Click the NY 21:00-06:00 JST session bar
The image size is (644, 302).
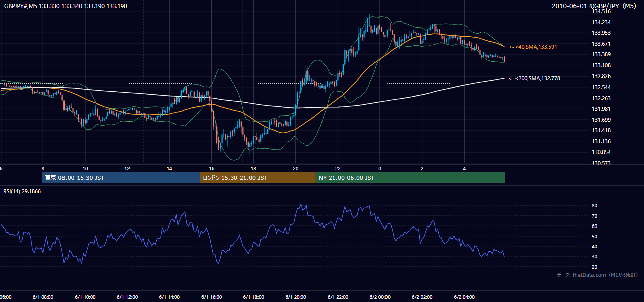[411, 178]
